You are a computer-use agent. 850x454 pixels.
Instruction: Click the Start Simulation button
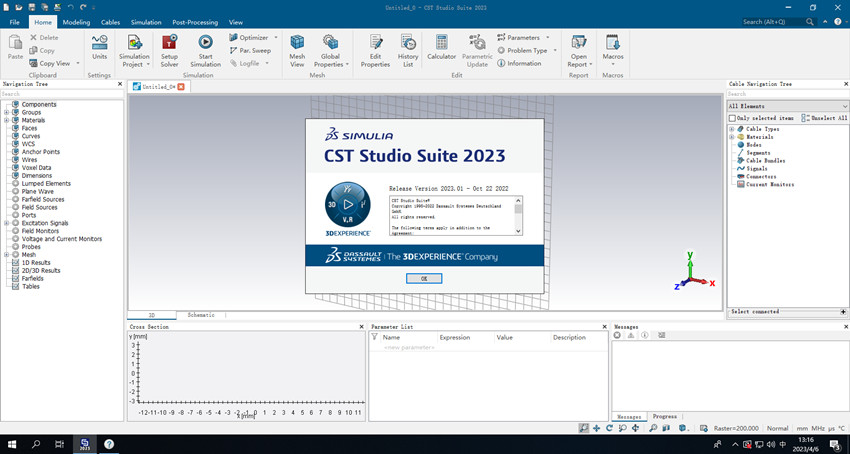(205, 50)
